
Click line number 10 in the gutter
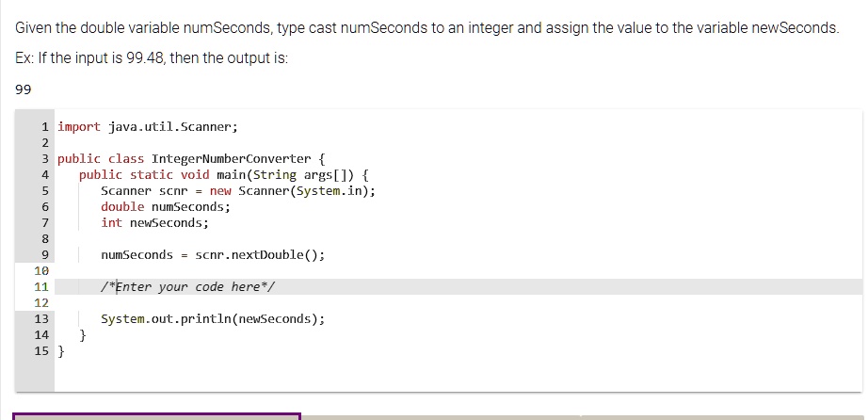[41, 271]
